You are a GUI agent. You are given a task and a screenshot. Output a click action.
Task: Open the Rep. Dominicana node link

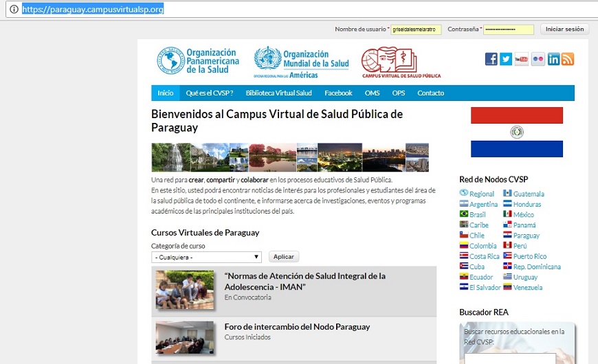[537, 266]
